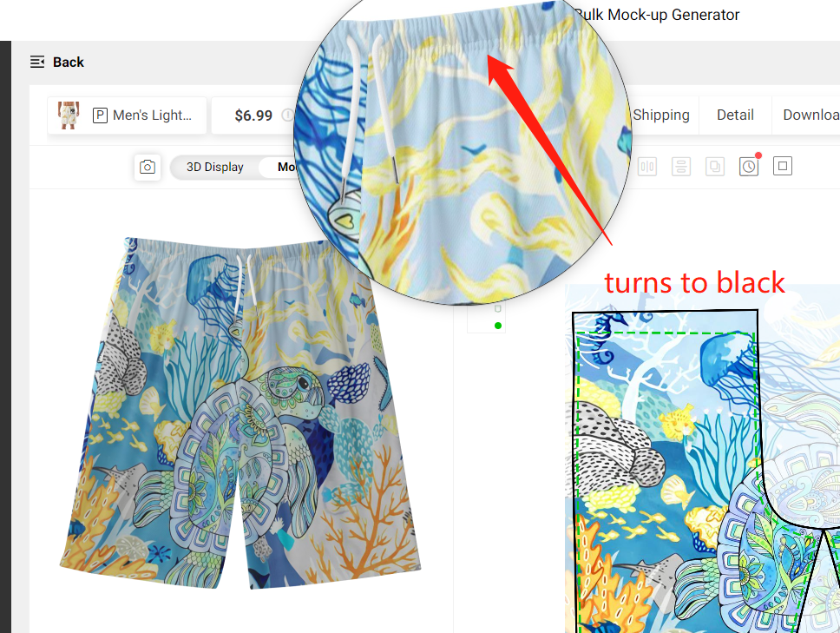Open the shorts product thumbnail
This screenshot has height=633, width=840.
tap(69, 115)
